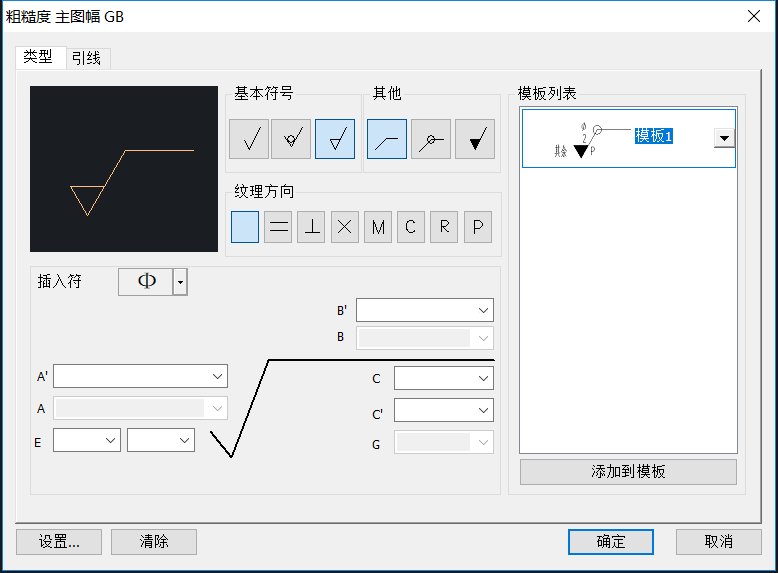Select 模板1 in the template list
The width and height of the screenshot is (778, 573).
click(629, 138)
